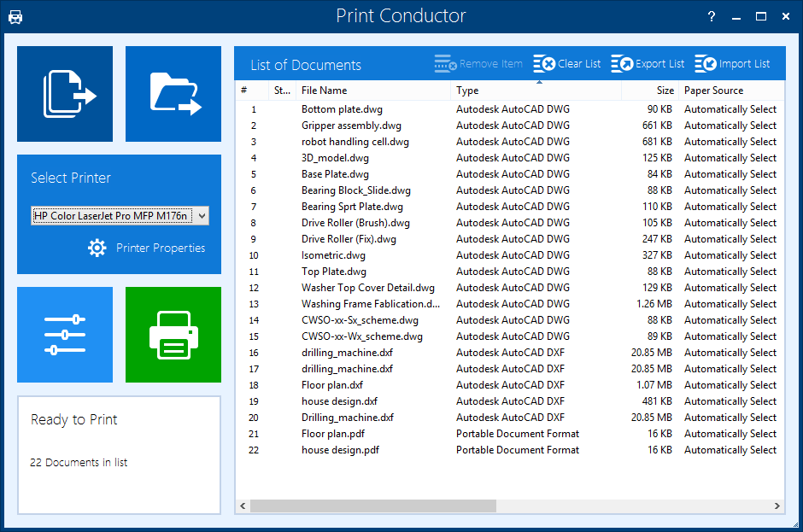Image resolution: width=803 pixels, height=532 pixels.
Task: Click Type cell of Floor plan.pdf
Action: [x=517, y=434]
